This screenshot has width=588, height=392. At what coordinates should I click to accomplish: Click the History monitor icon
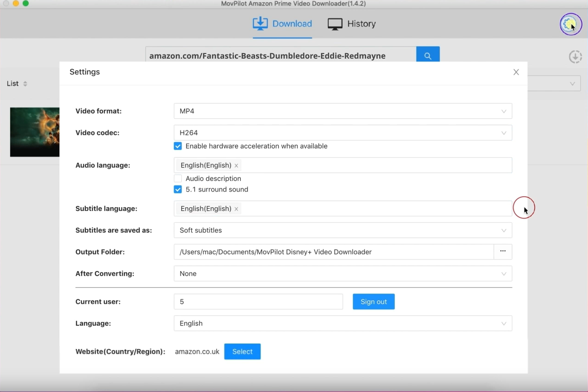[x=335, y=24]
